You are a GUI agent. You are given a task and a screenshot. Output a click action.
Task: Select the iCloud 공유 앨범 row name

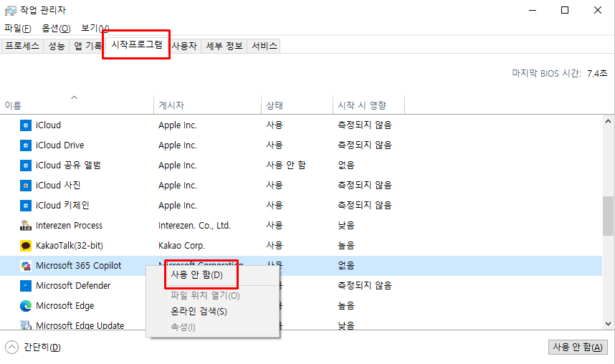click(68, 165)
